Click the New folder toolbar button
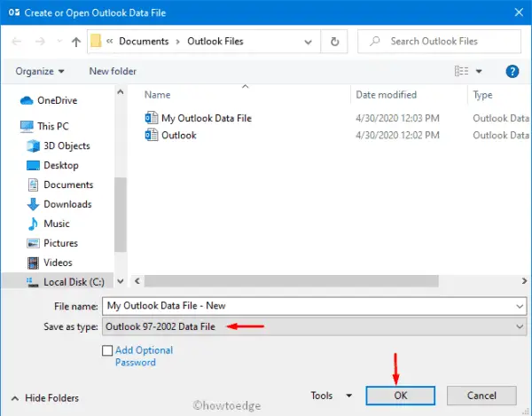The width and height of the screenshot is (532, 416). pos(112,71)
